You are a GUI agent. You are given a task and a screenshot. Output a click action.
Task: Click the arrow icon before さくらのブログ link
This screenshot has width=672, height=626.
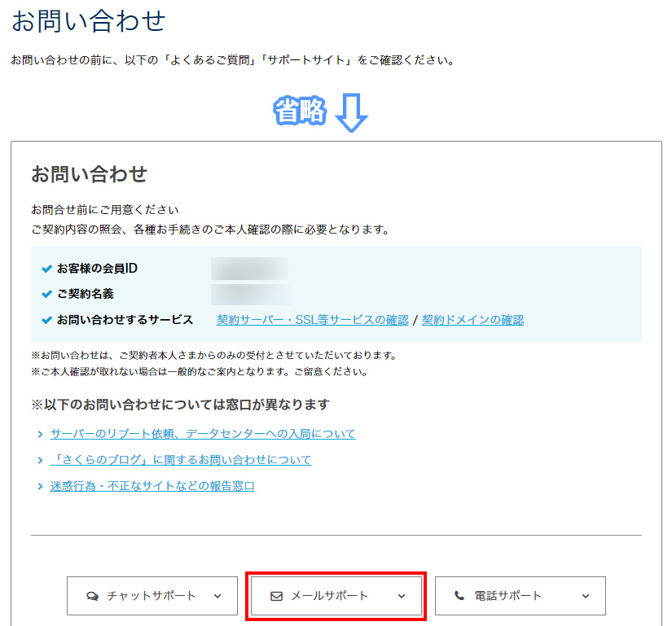tap(40, 460)
